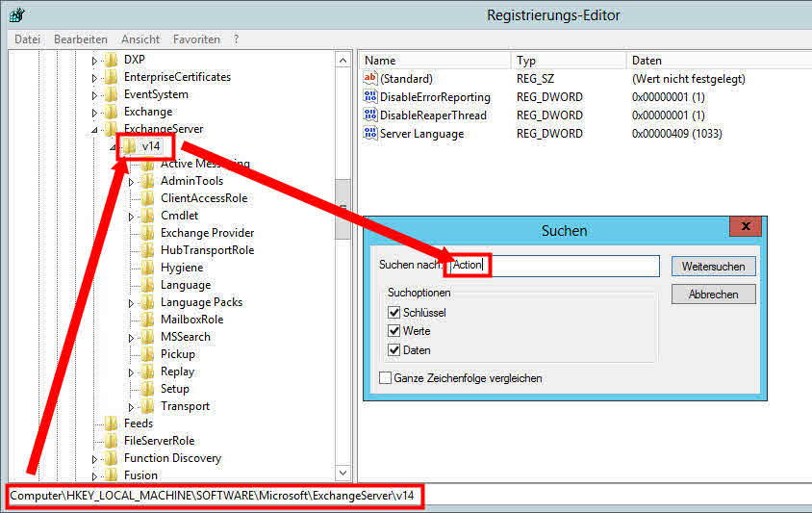
Task: Click the Function Discovery folder icon
Action: (x=111, y=458)
